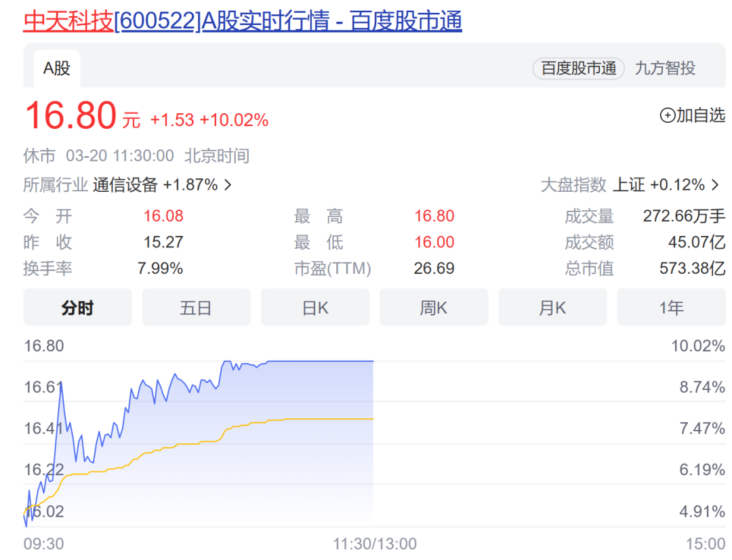Click market status 休市 03-20 11:30:00
This screenshot has width=732, height=560.
[x=98, y=155]
